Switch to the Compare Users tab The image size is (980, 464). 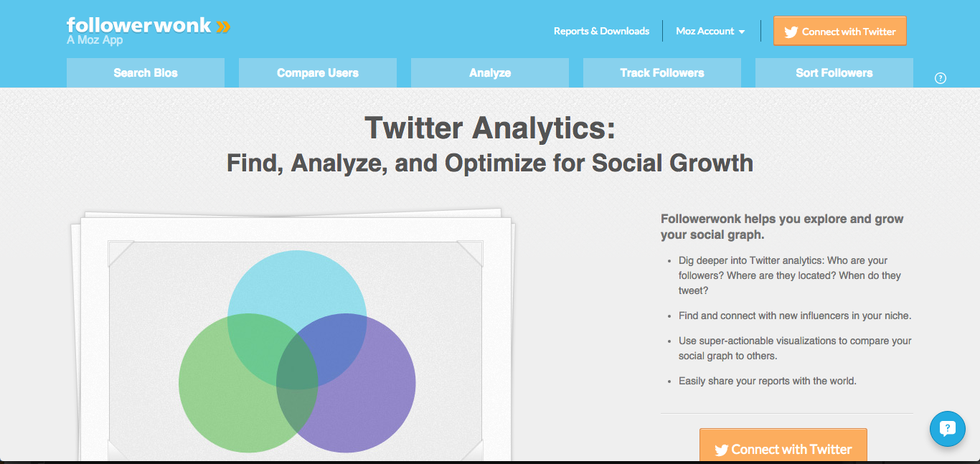click(x=318, y=72)
